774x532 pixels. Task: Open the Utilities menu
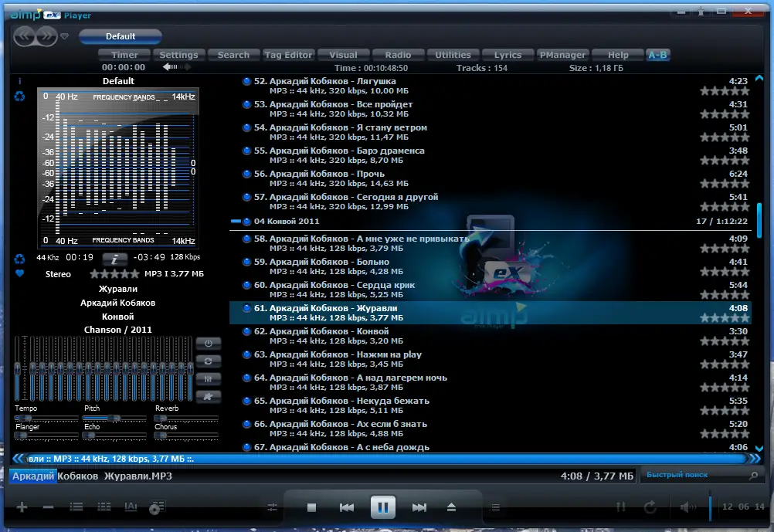(453, 55)
